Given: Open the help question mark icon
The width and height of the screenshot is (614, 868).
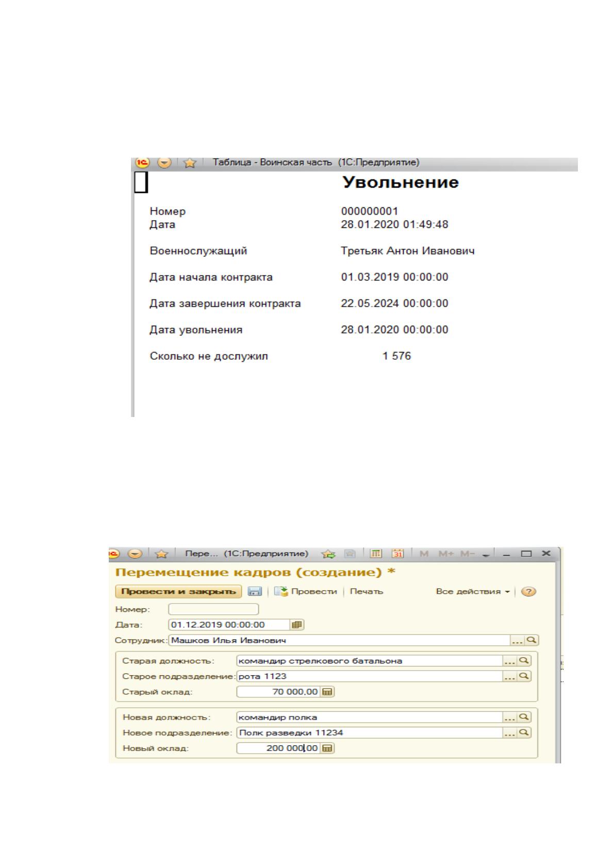Looking at the screenshot, I should point(528,592).
